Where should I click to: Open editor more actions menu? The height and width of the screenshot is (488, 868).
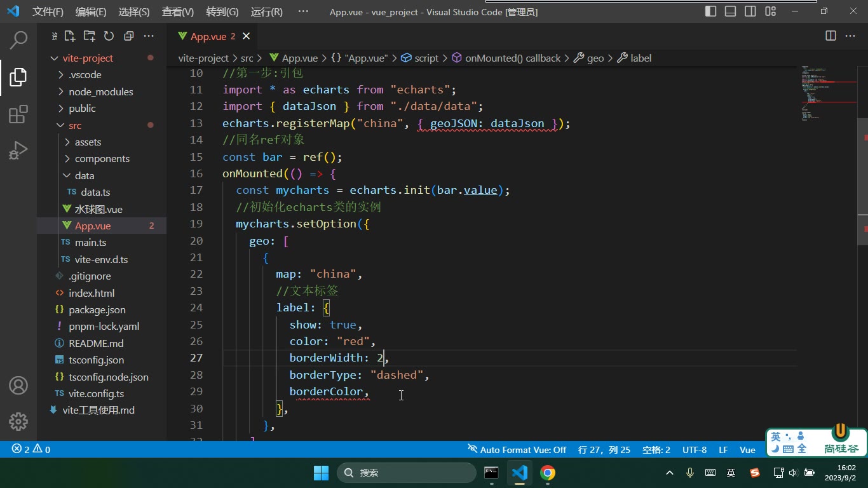[x=850, y=36]
